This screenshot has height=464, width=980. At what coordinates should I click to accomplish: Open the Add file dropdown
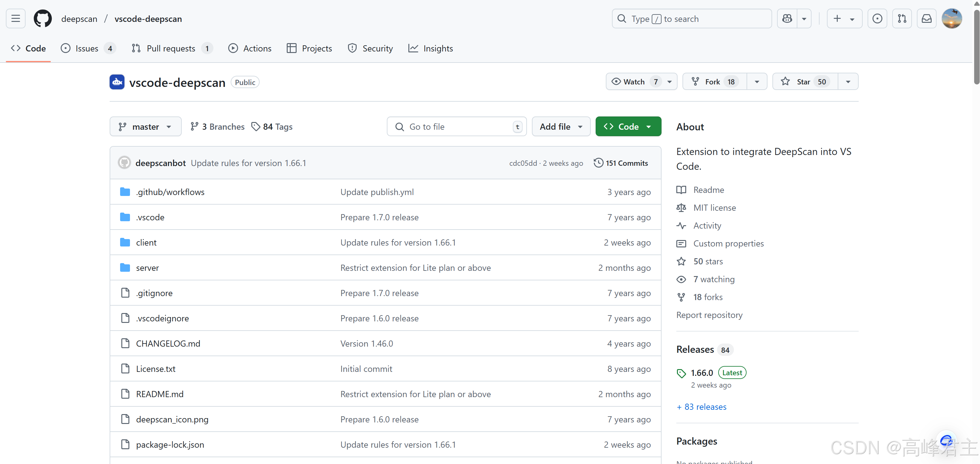pos(561,127)
